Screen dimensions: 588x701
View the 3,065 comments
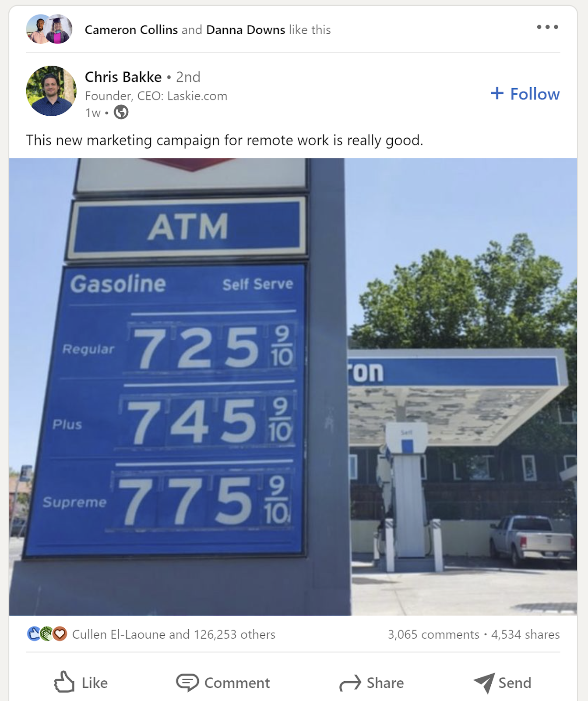433,634
